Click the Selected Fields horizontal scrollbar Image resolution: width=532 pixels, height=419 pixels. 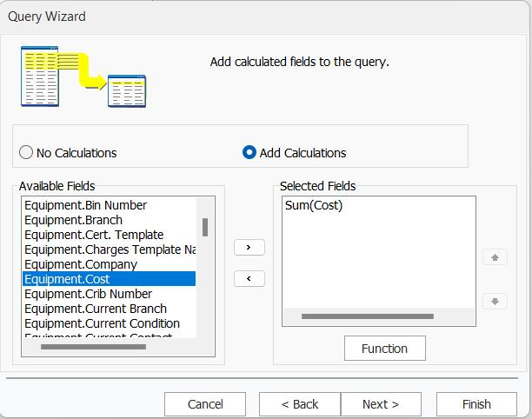(367, 316)
